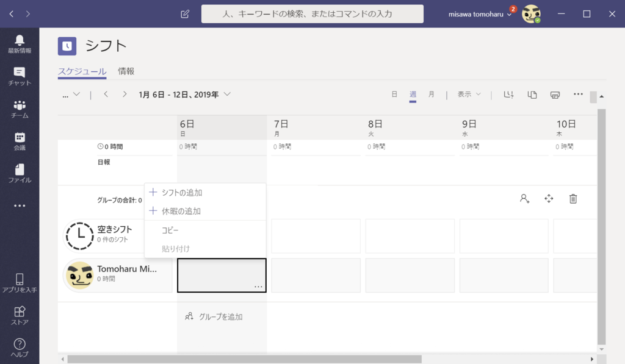The height and width of the screenshot is (364, 625).
Task: Open the 表示 dropdown
Action: [468, 95]
